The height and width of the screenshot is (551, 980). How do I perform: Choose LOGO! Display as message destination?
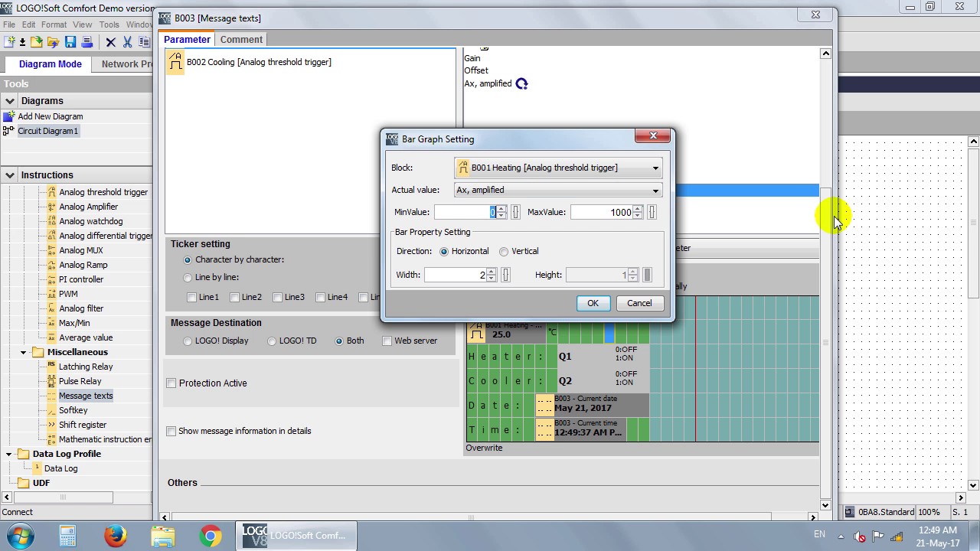pos(188,341)
